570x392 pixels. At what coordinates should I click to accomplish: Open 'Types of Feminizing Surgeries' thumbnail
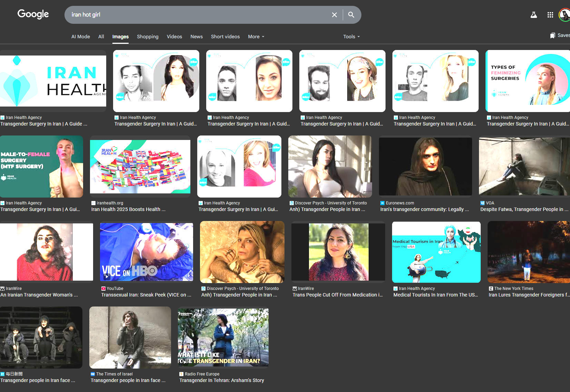coord(528,81)
